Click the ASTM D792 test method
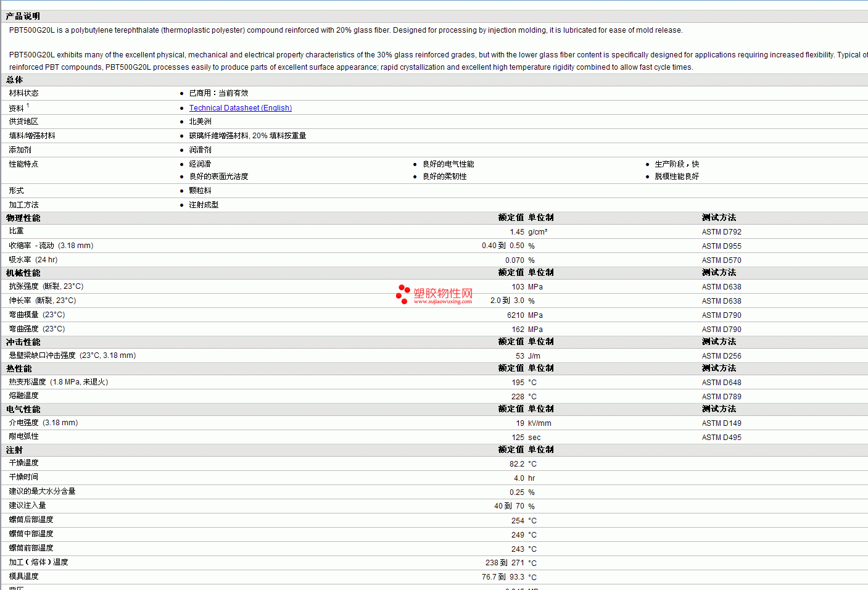The height and width of the screenshot is (590, 868). (722, 232)
